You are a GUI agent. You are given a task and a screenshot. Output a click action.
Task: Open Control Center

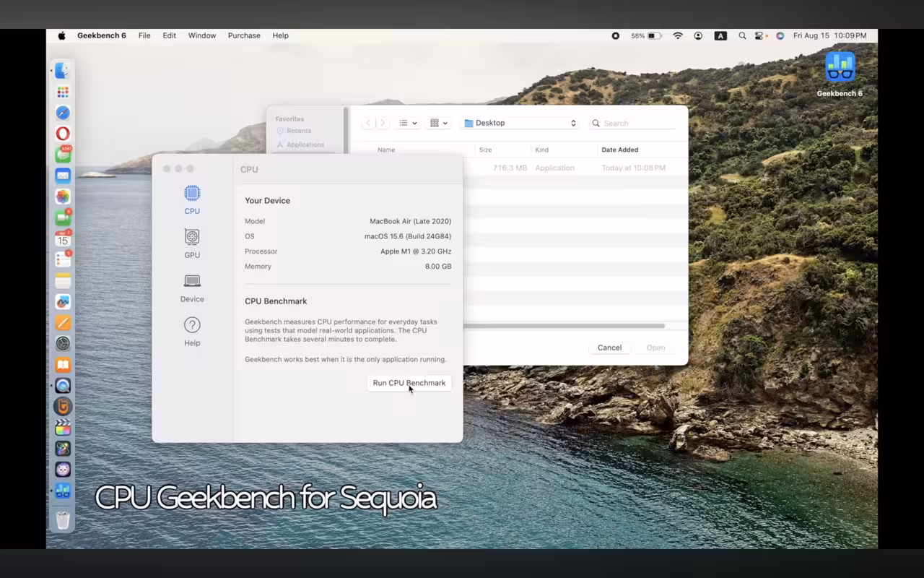click(759, 35)
